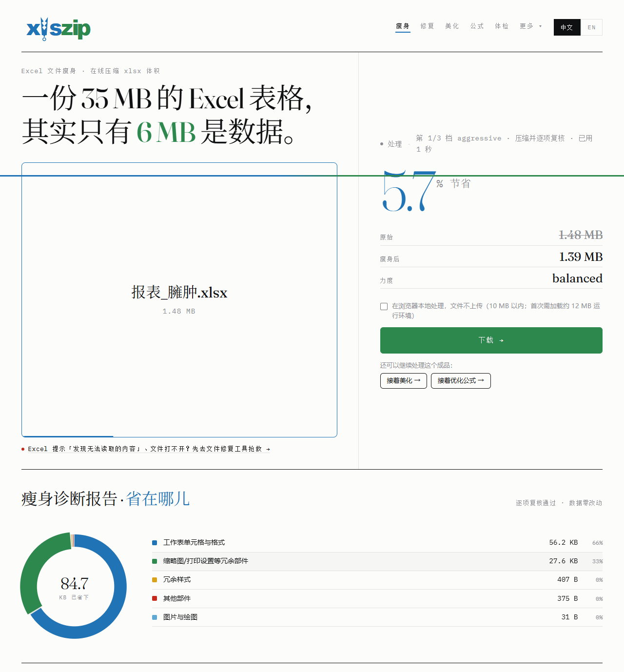Click the yellow swatch for 冗余样式
Viewport: 624px width, 672px height.
pos(155,580)
